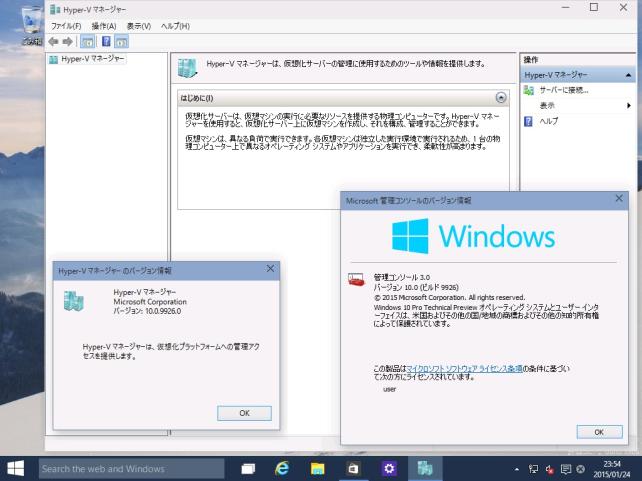Click the Hyper-V Manager taskbar icon
The width and height of the screenshot is (642, 481).
pos(425,469)
